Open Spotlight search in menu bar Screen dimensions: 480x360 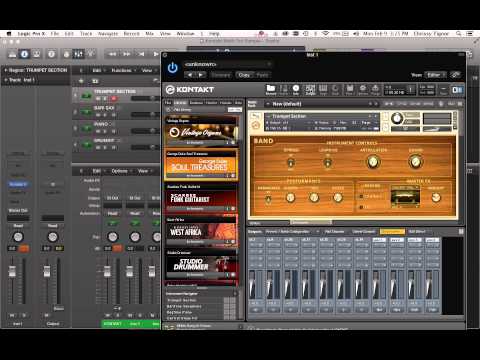pos(459,34)
